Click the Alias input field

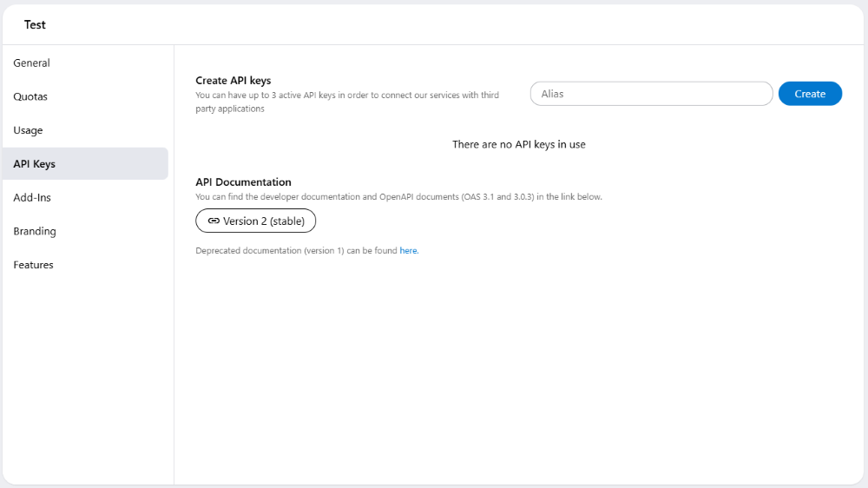(652, 94)
